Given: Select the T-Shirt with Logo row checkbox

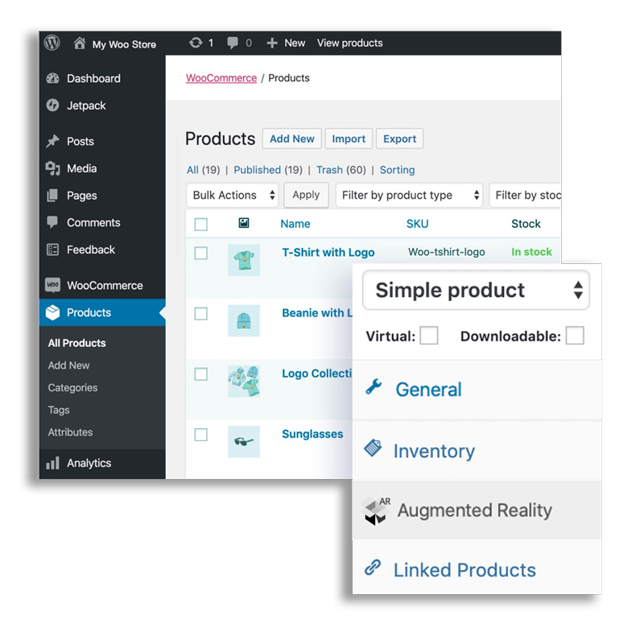Looking at the screenshot, I should click(201, 252).
